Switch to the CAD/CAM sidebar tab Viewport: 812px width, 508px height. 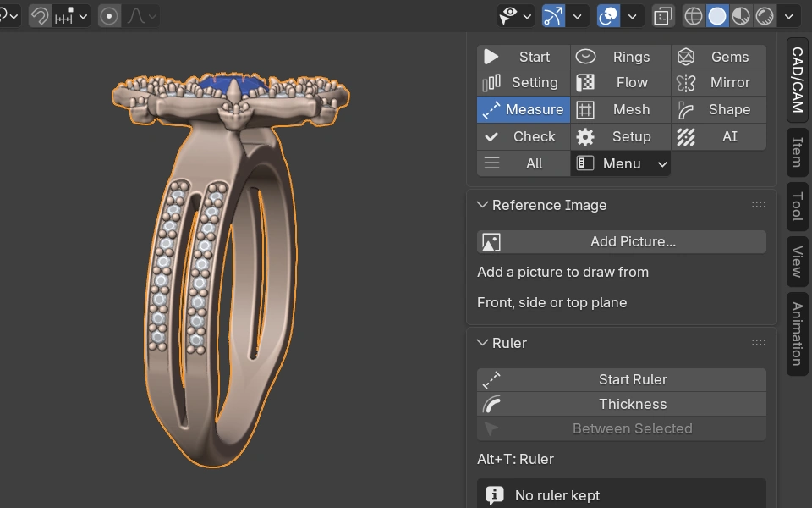click(x=798, y=80)
